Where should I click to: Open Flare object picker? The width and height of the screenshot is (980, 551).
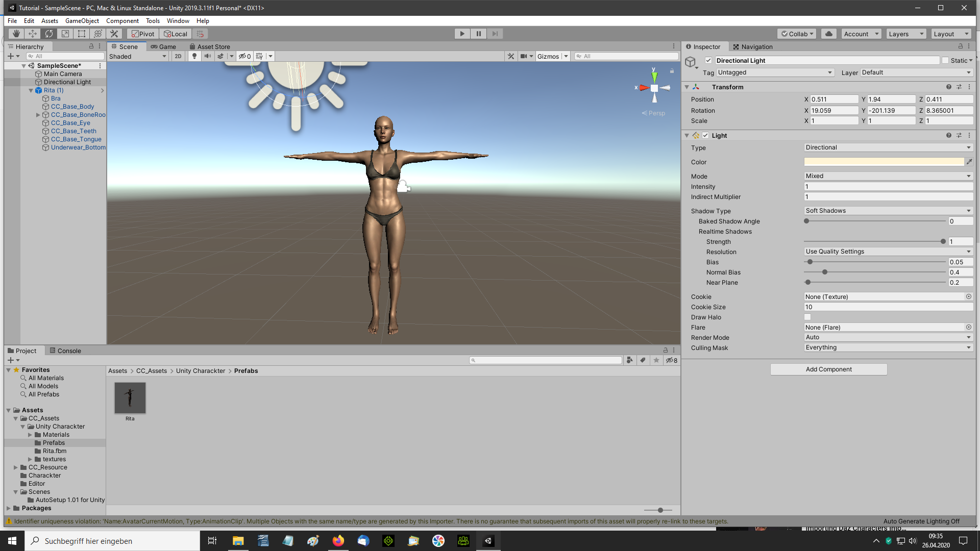(x=969, y=327)
